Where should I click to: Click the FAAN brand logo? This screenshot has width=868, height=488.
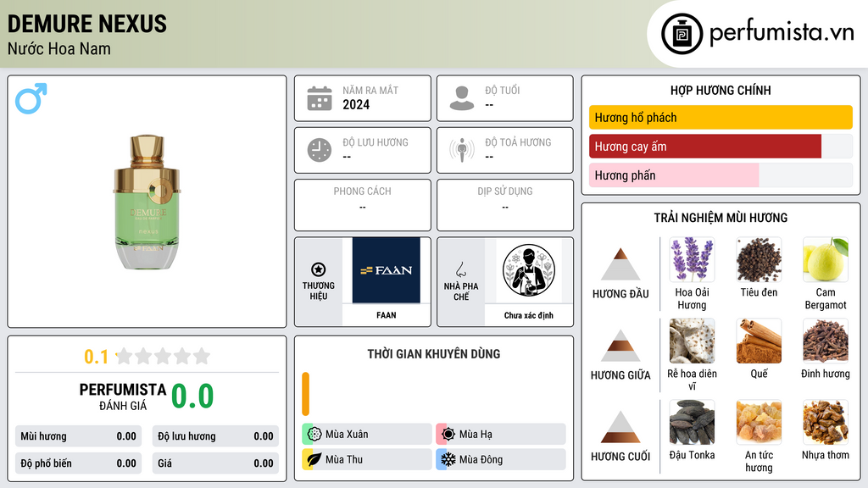click(387, 270)
